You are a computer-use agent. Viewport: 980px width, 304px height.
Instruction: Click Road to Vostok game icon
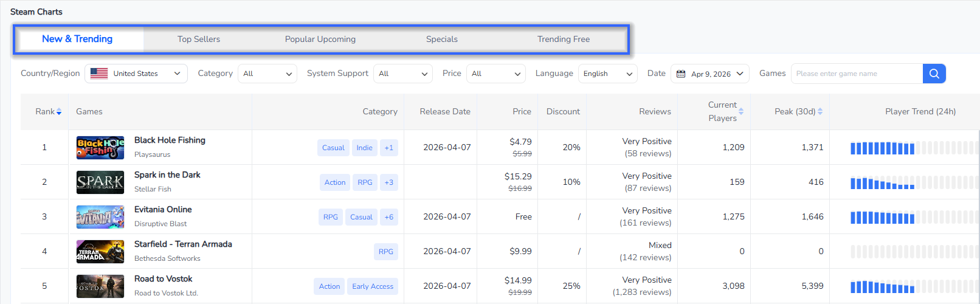[x=100, y=286]
